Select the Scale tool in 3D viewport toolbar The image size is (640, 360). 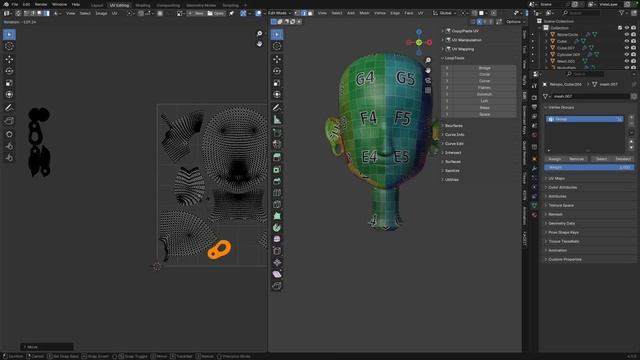(277, 83)
